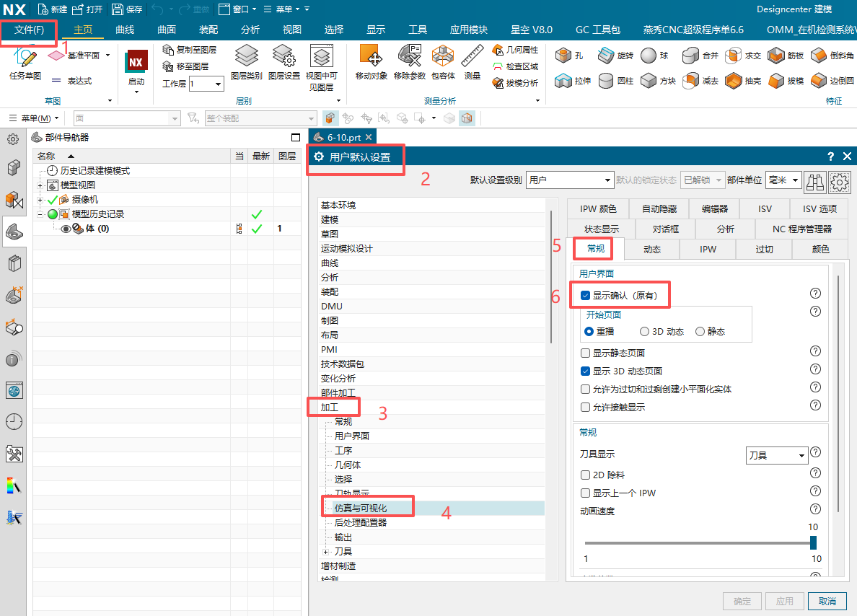Screen dimensions: 857x616
Task: Click the 动画速度 slider handle
Action: pyautogui.click(x=813, y=542)
